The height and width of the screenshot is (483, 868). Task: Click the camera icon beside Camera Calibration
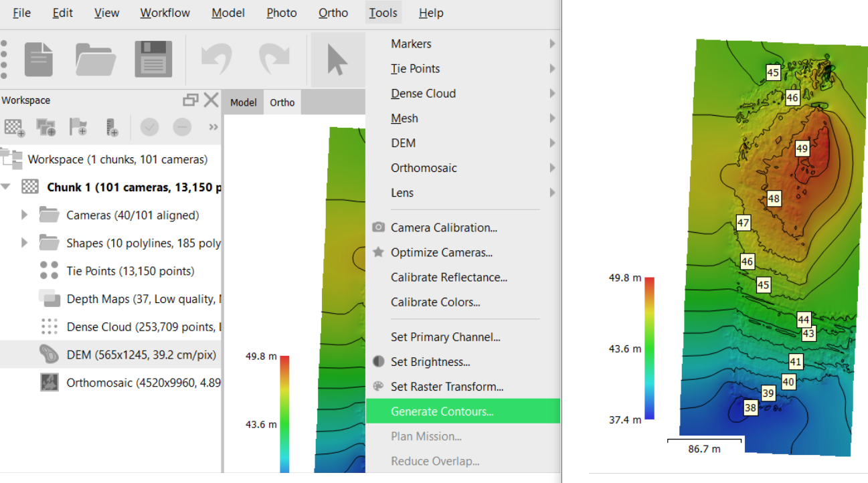click(377, 227)
